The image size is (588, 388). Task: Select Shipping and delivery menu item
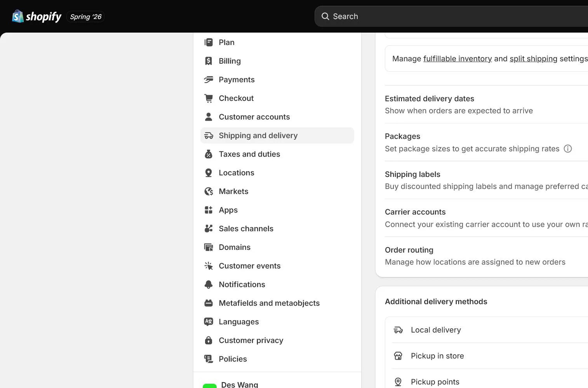pyautogui.click(x=277, y=135)
